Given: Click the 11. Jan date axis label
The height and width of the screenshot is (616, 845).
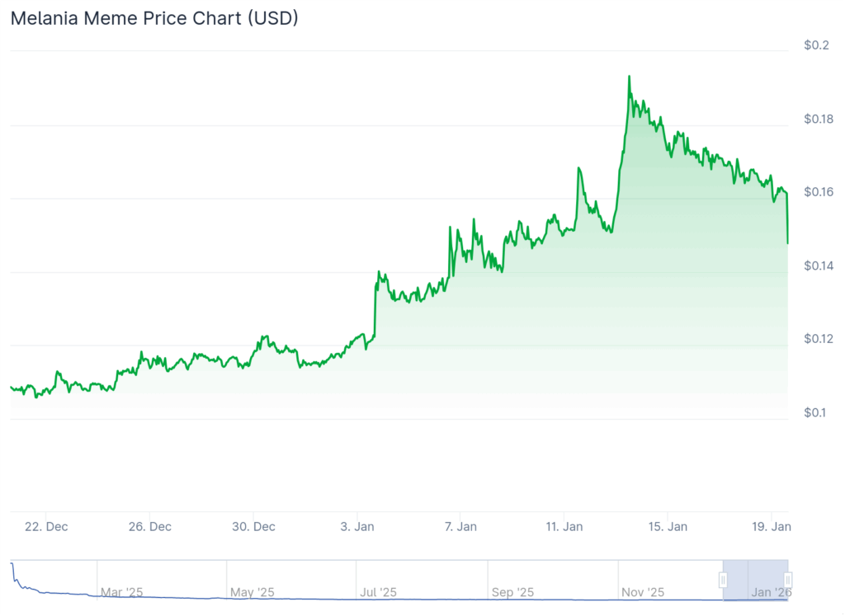Looking at the screenshot, I should (x=564, y=527).
